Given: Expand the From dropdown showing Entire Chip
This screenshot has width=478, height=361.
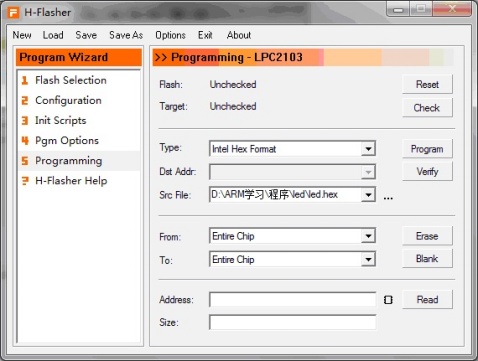Looking at the screenshot, I should point(368,236).
